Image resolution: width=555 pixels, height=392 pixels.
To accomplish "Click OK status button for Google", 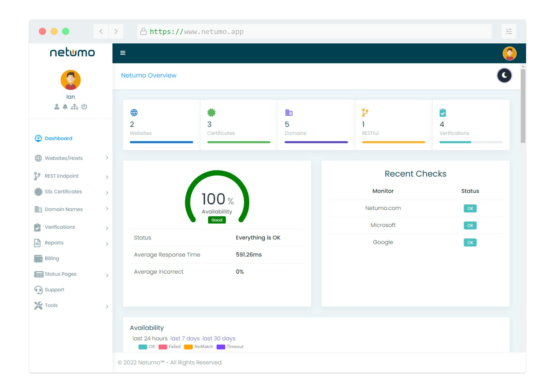I will pyautogui.click(x=470, y=242).
